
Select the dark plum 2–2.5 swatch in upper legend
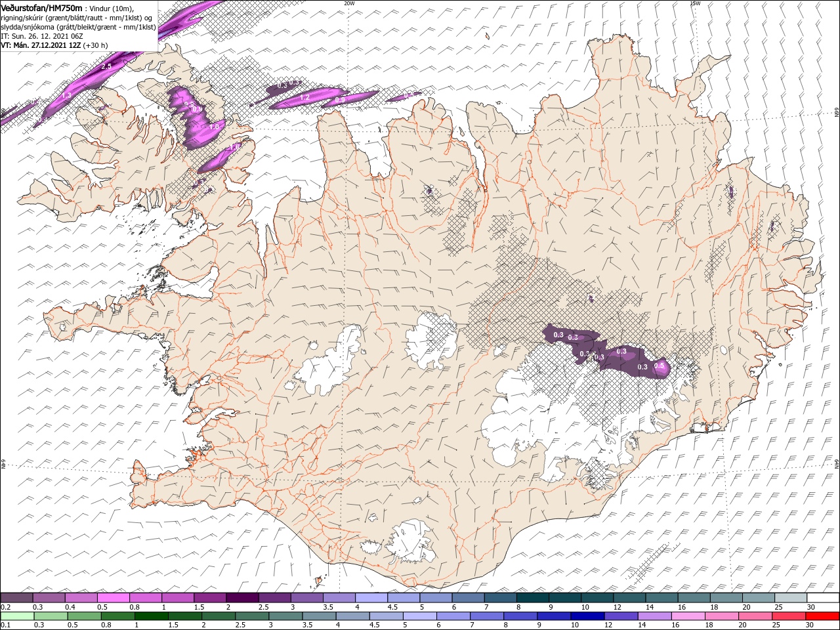click(242, 598)
